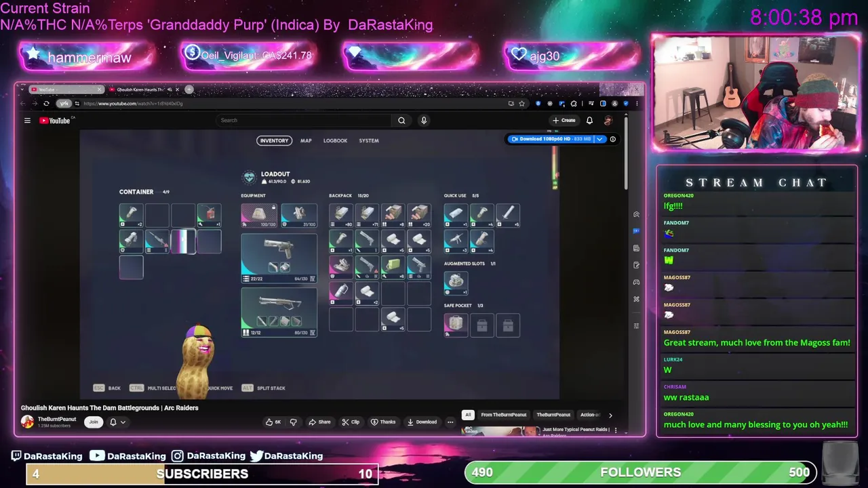Click the browser page vertical scrollbar
This screenshot has height=488, width=868.
pyautogui.click(x=625, y=152)
